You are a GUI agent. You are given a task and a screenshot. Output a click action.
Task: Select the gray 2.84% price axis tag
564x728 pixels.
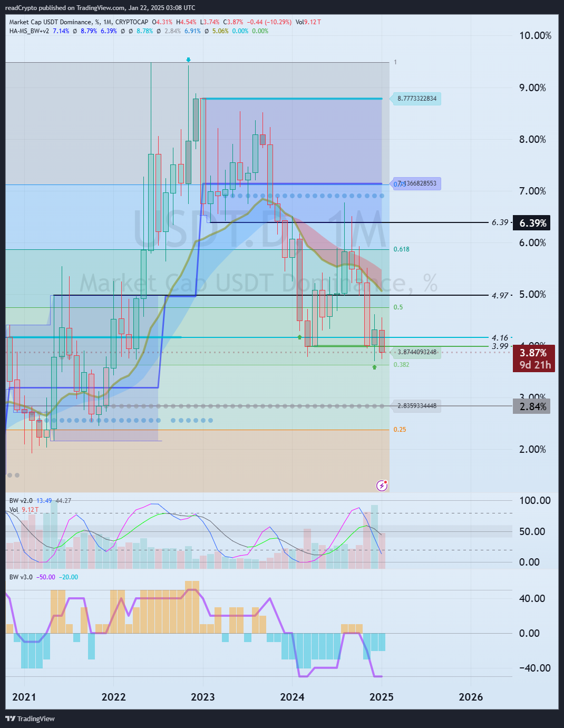(x=532, y=406)
